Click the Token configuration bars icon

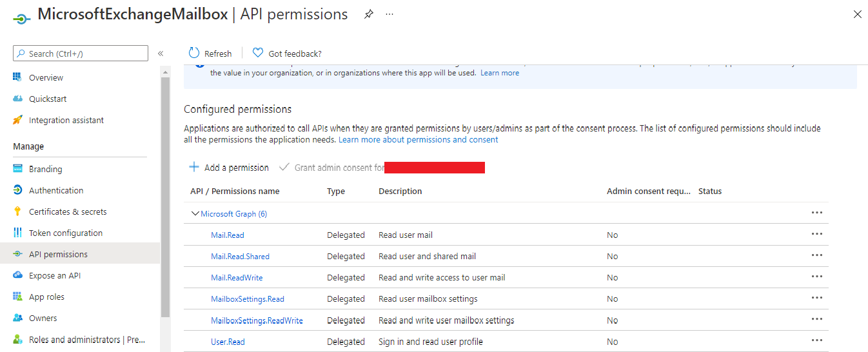tap(17, 233)
